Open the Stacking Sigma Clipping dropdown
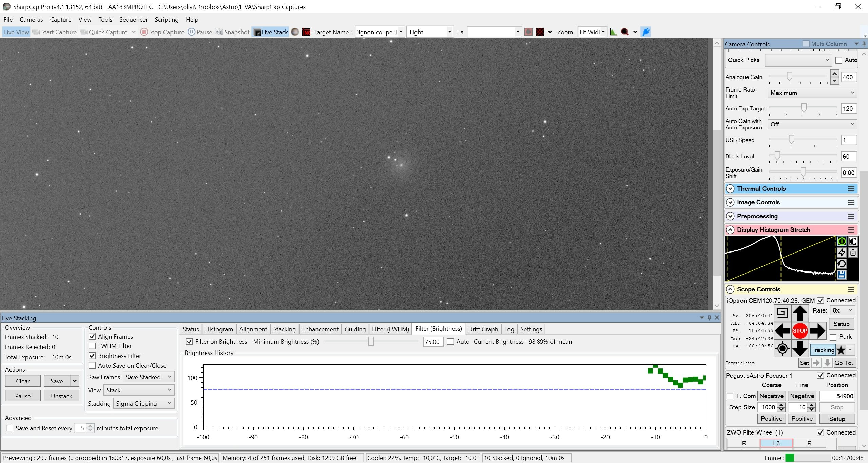 [x=144, y=403]
